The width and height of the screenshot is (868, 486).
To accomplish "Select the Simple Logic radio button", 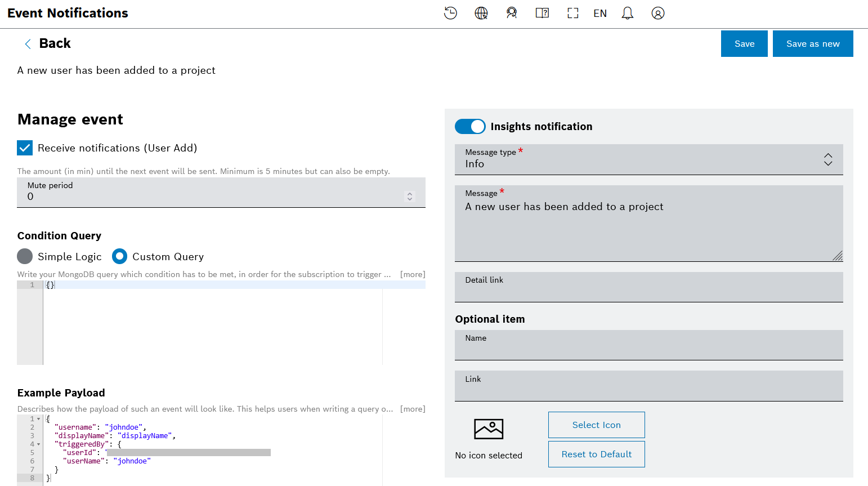I will point(25,257).
